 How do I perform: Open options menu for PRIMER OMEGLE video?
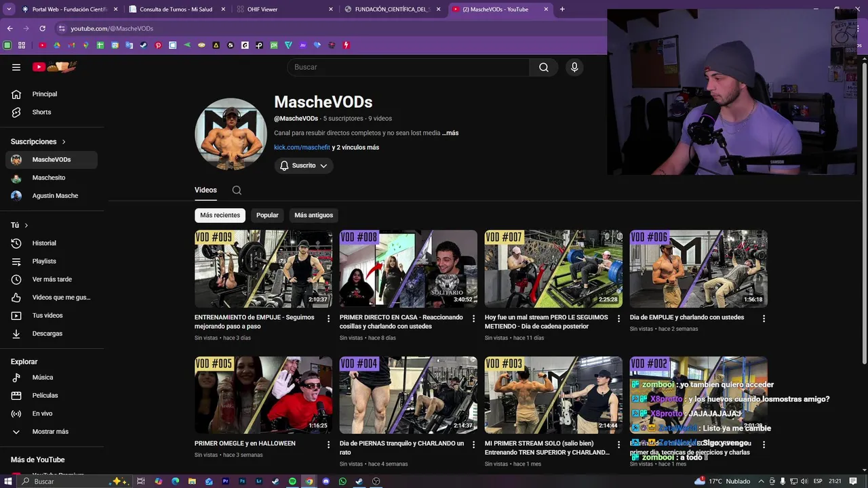point(329,445)
